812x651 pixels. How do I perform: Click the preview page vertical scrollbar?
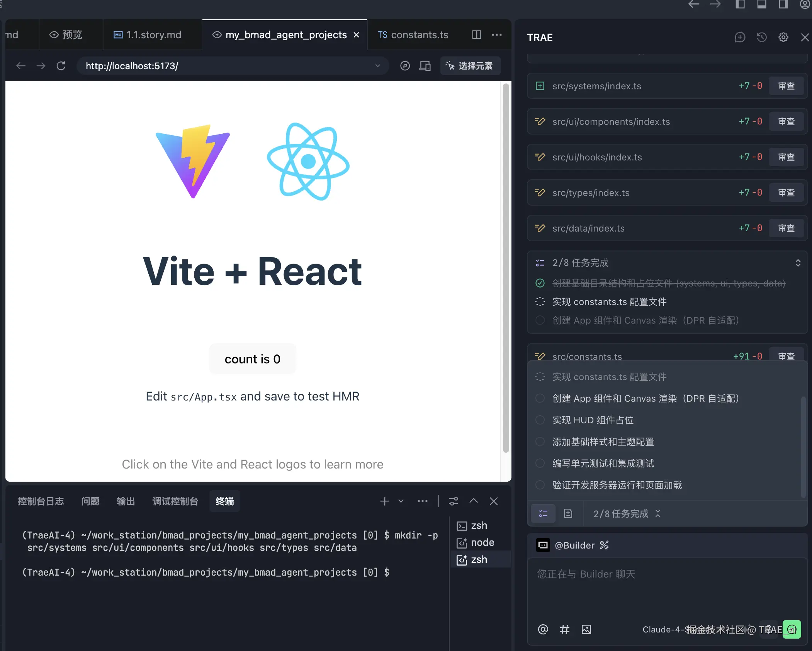tap(506, 267)
